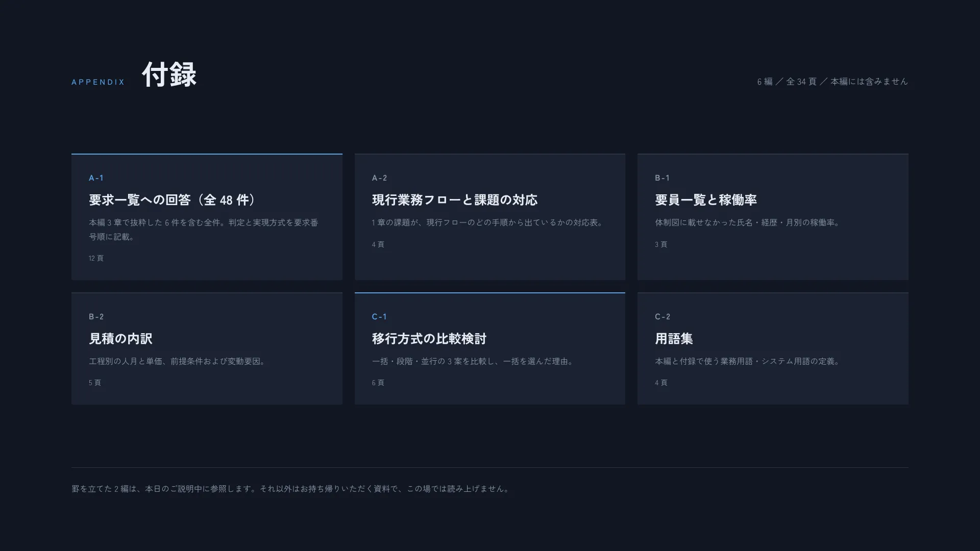Click the '4 頁' page count on the A-2 card

click(x=378, y=244)
